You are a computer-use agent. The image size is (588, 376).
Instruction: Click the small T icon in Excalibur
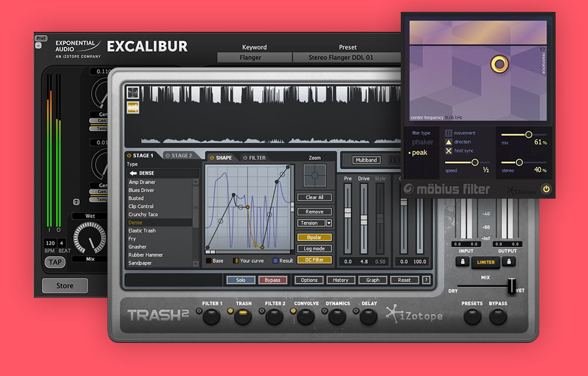pos(76,202)
